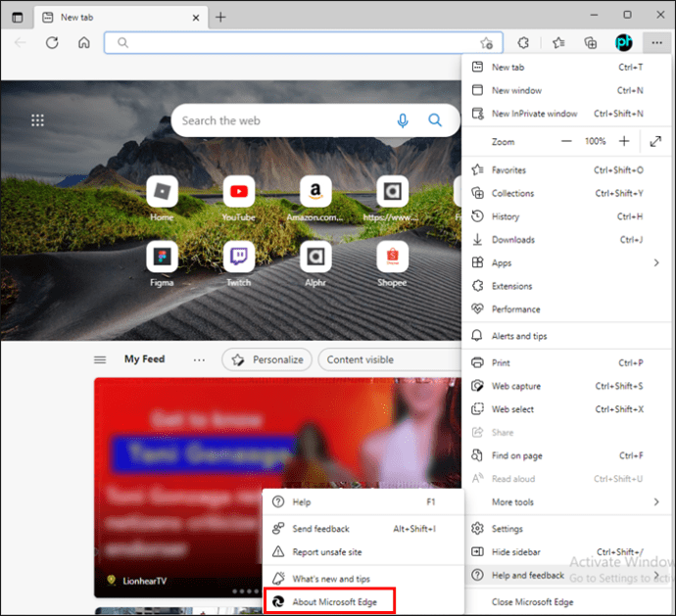Choose Close Microsoft Edge
Image resolution: width=676 pixels, height=616 pixels.
(566, 602)
